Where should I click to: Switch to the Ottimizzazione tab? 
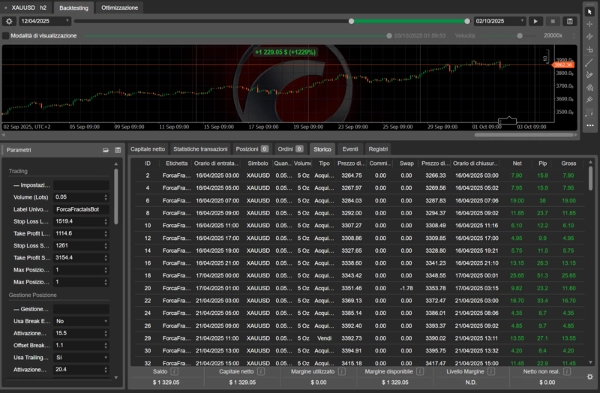tap(119, 8)
